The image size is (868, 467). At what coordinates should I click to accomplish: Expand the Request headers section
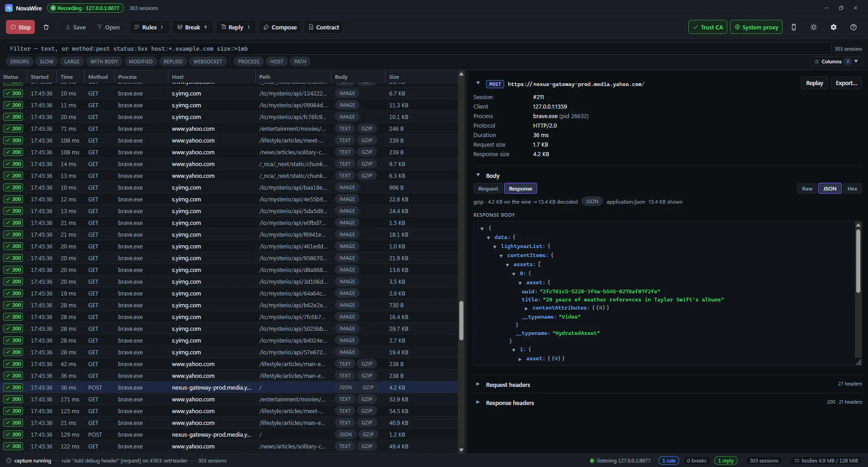pyautogui.click(x=478, y=384)
